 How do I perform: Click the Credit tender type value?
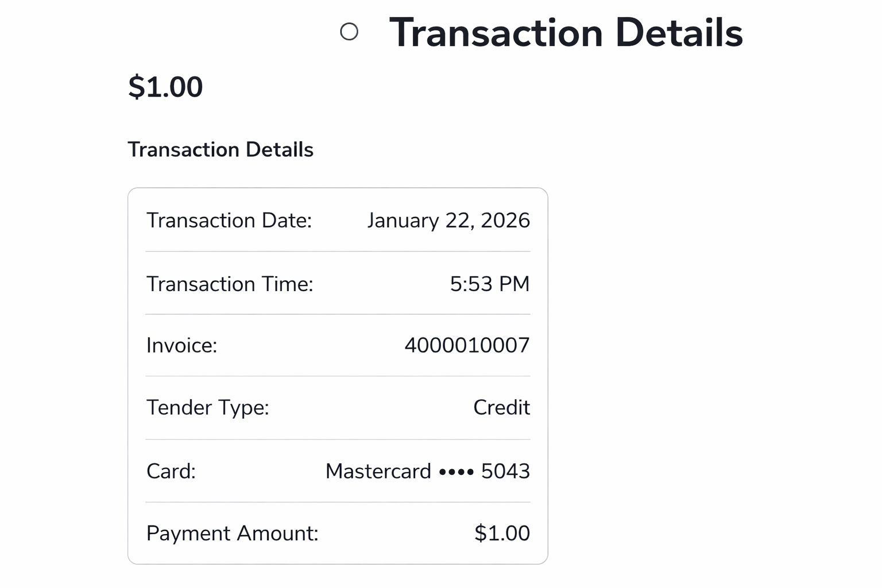coord(501,408)
